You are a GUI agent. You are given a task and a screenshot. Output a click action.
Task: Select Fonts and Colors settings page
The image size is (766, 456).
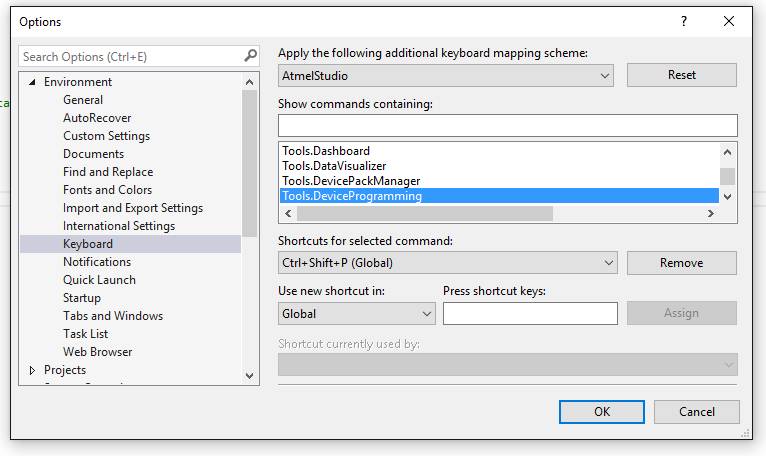107,190
